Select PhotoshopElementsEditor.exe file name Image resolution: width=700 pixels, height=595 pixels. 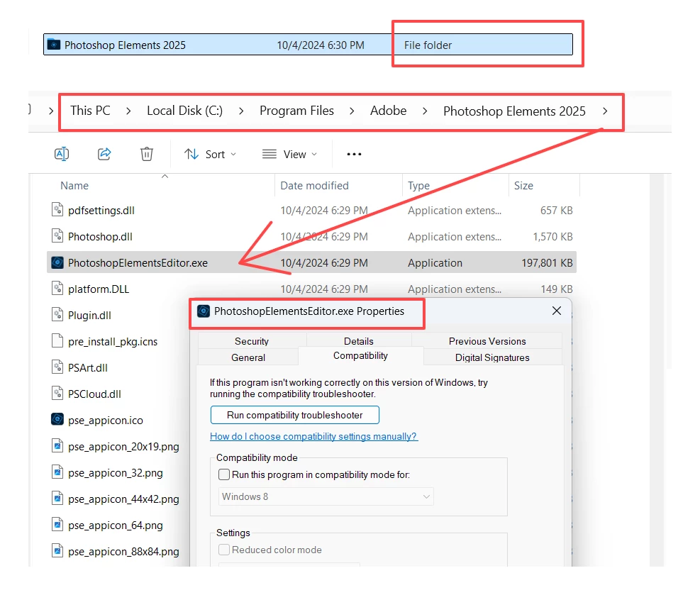point(138,262)
